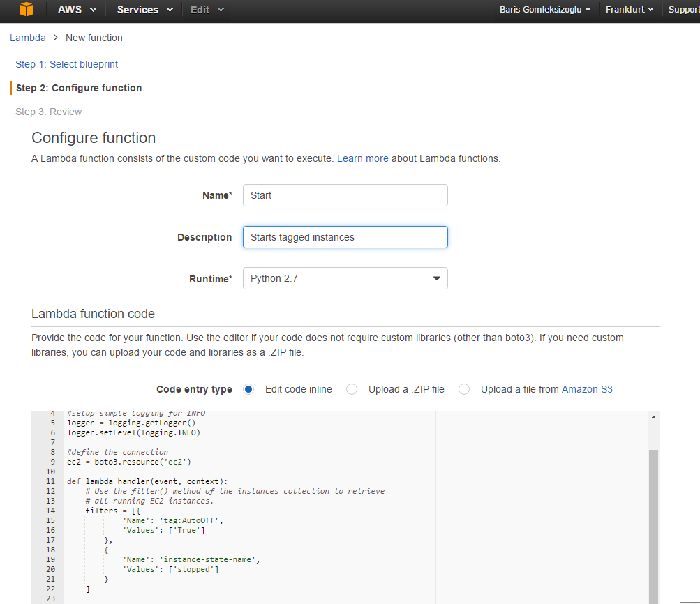Go to Lambda breadcrumb link
This screenshot has width=700, height=604.
[28, 38]
